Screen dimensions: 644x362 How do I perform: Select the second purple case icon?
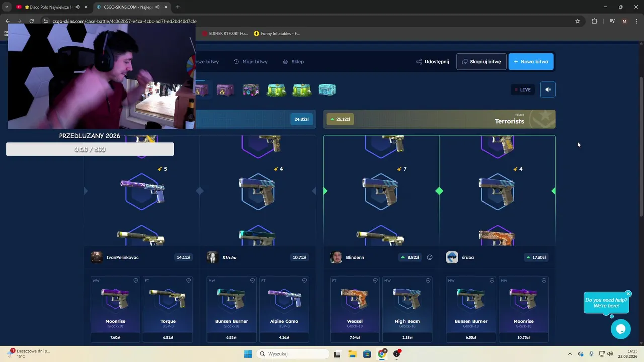[x=225, y=90]
